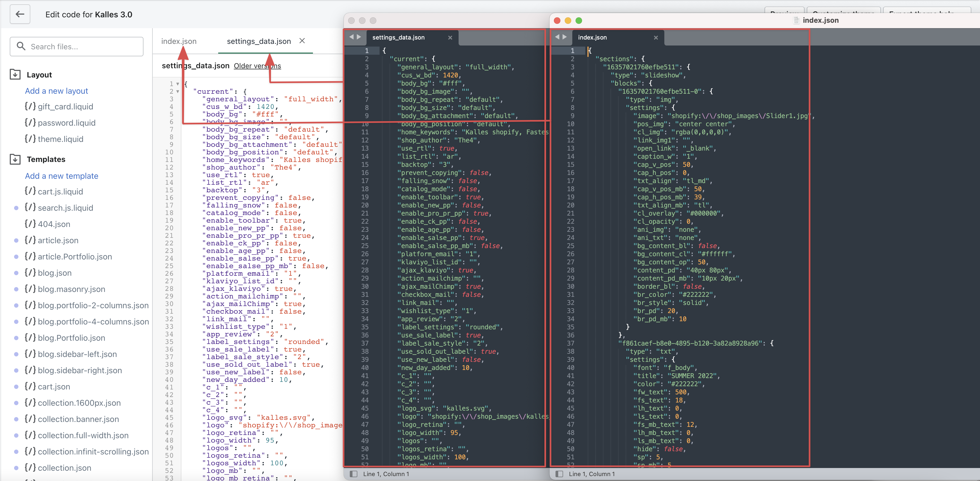Click Add a new layout link
The height and width of the screenshot is (481, 980).
tap(56, 90)
